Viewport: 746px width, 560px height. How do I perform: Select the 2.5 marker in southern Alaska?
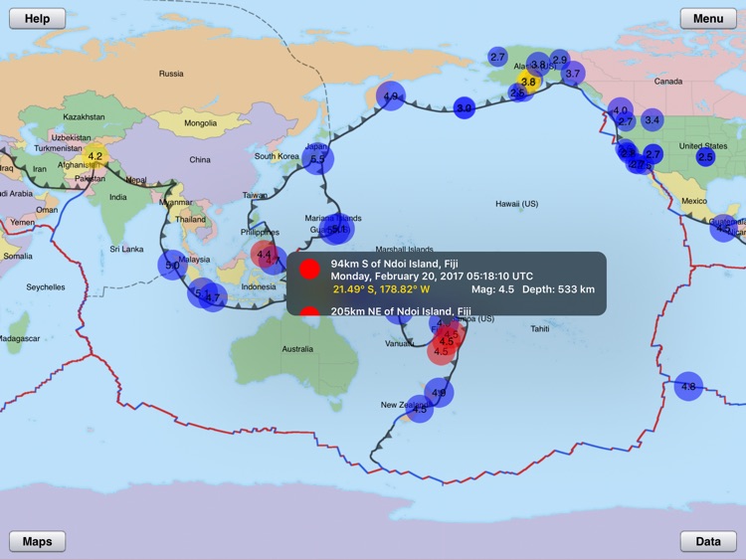click(x=517, y=93)
